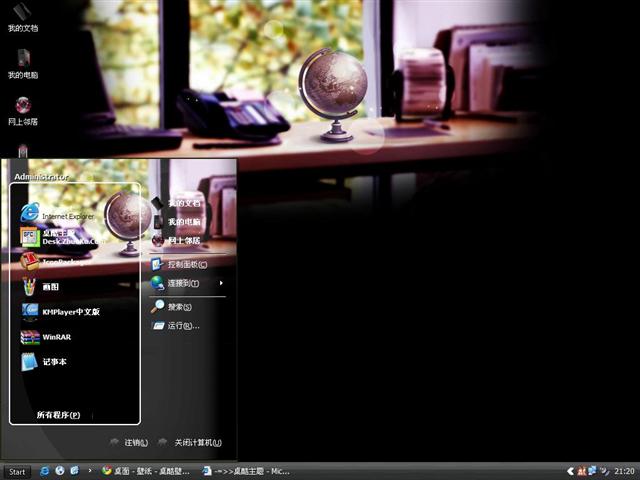This screenshot has width=640, height=480.
Task: Launch Internet Explorer from the Start menu
Action: tap(57, 213)
